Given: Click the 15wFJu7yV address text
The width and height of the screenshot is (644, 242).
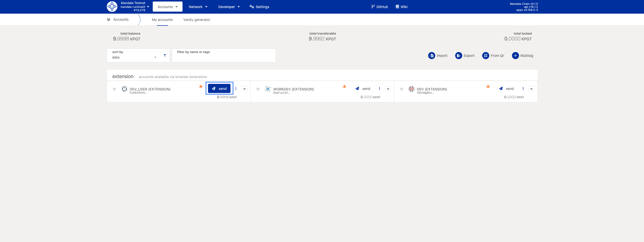Looking at the screenshot, I should (x=281, y=93).
